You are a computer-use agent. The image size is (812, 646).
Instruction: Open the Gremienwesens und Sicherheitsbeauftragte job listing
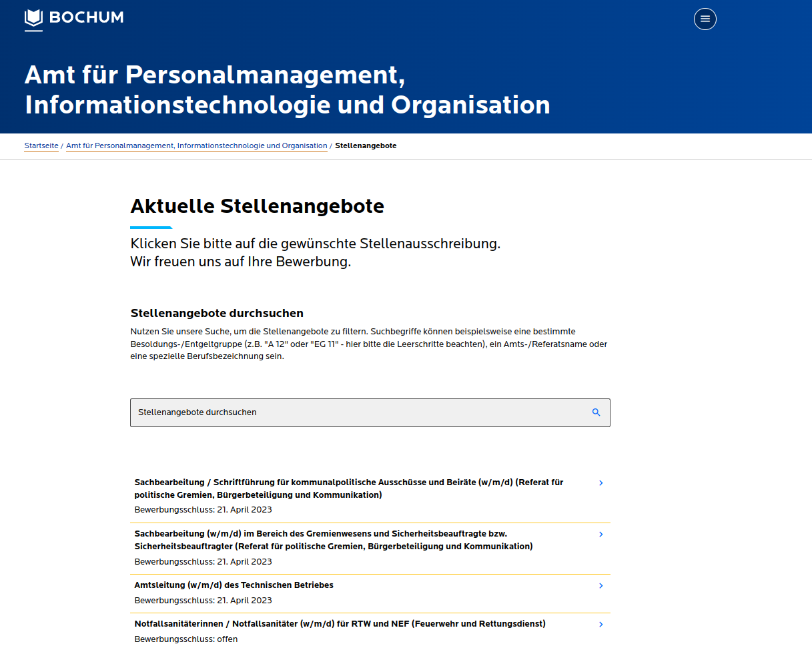coord(333,540)
